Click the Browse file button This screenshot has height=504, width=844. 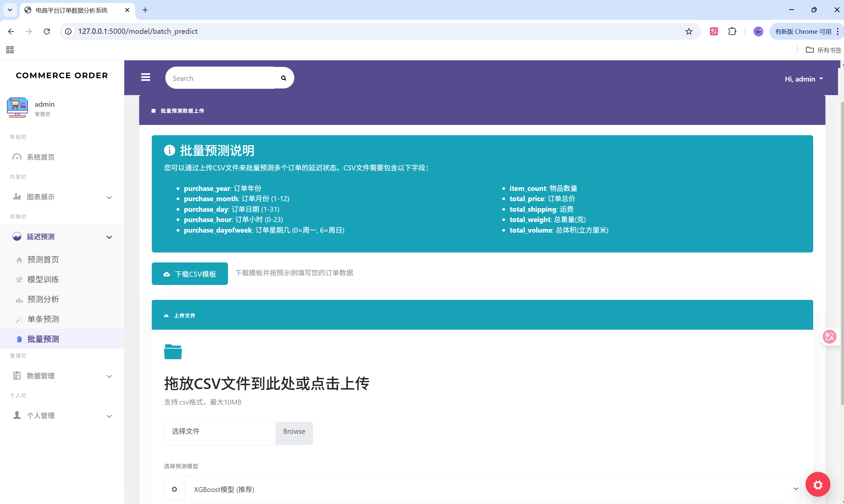click(294, 432)
